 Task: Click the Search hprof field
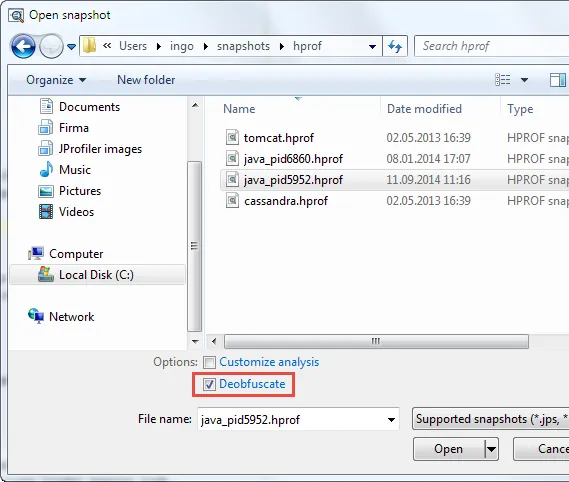point(491,46)
